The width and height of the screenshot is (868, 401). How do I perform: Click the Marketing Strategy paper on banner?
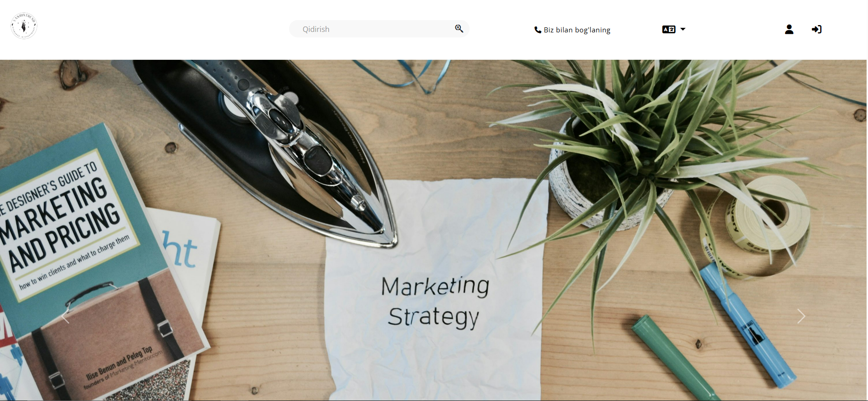pyautogui.click(x=435, y=287)
